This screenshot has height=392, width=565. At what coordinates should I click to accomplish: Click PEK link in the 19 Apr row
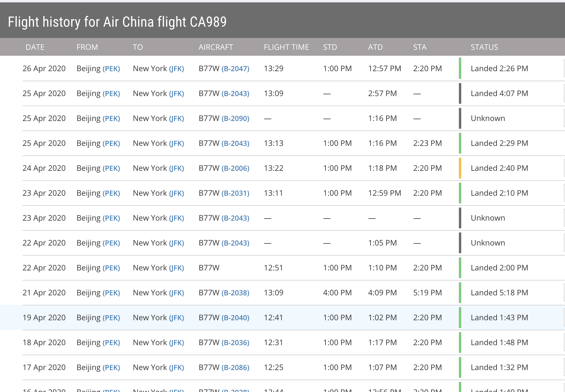(x=111, y=318)
